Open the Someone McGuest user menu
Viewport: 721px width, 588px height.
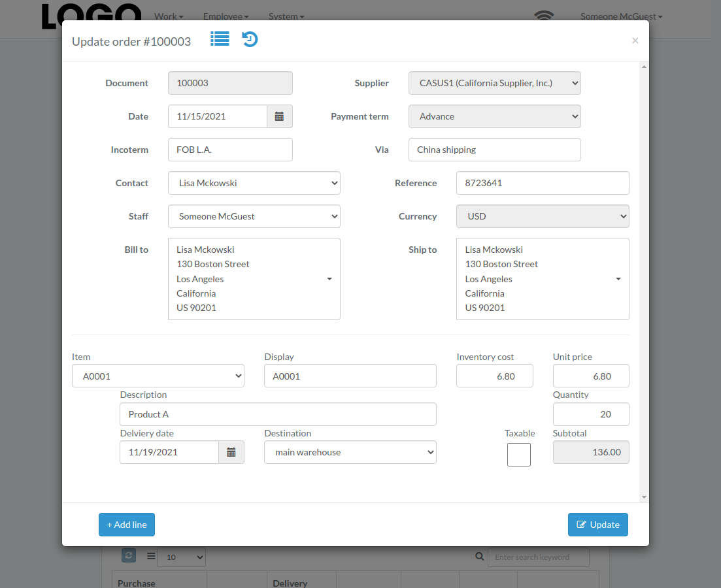click(621, 16)
